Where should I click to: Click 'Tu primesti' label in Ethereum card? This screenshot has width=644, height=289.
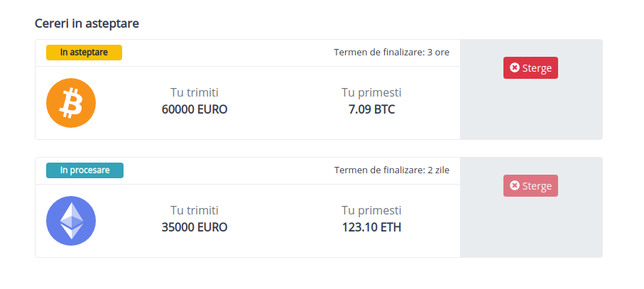(371, 211)
